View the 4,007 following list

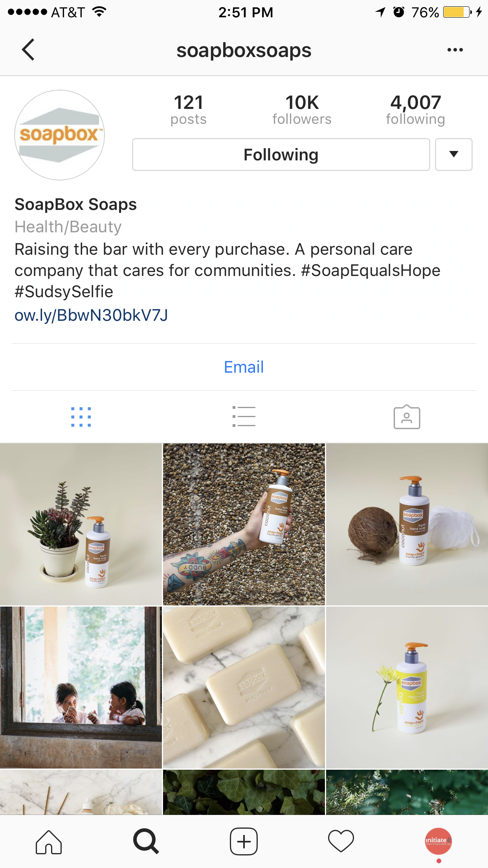click(415, 110)
